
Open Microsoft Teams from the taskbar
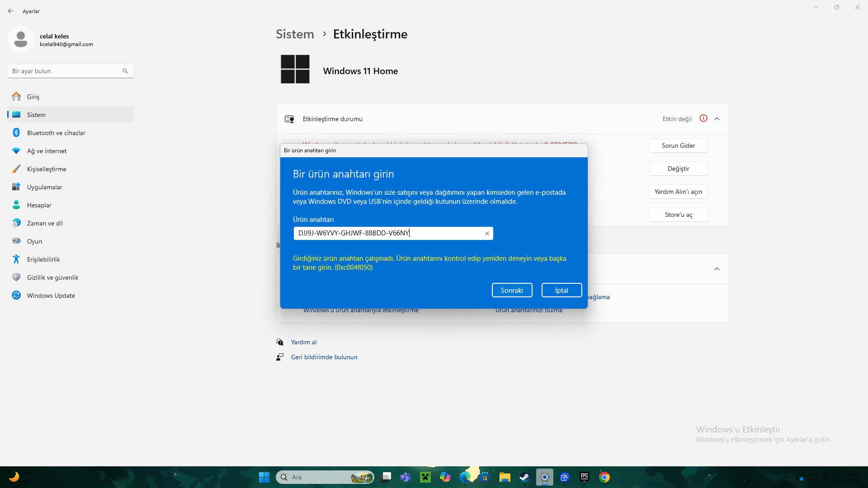pyautogui.click(x=406, y=477)
